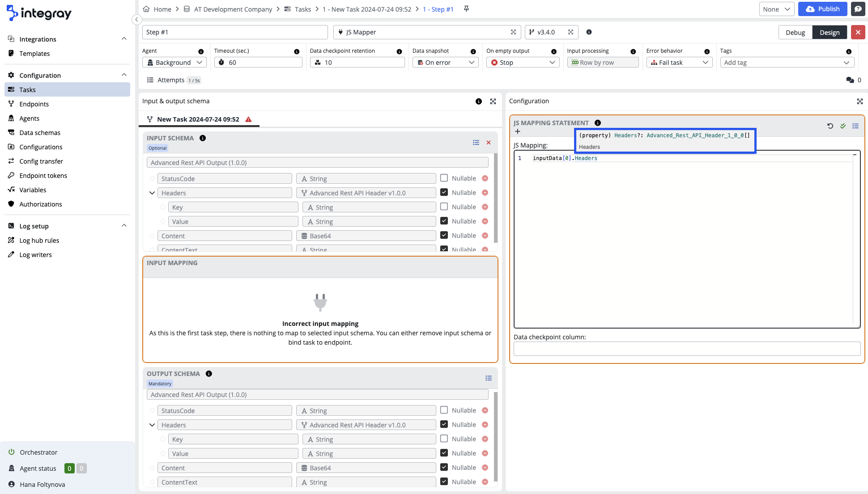The width and height of the screenshot is (868, 494).
Task: Open the Error behavior Fail task dropdown
Action: pyautogui.click(x=679, y=63)
